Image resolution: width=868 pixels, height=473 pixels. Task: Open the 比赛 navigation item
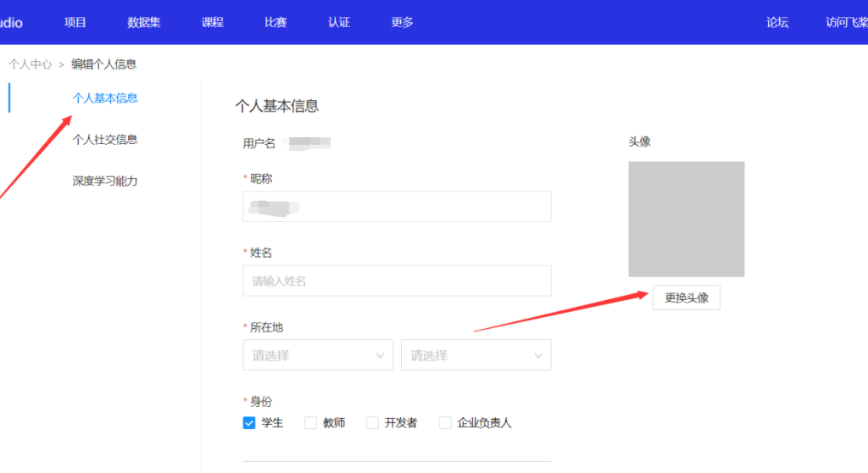[x=275, y=22]
